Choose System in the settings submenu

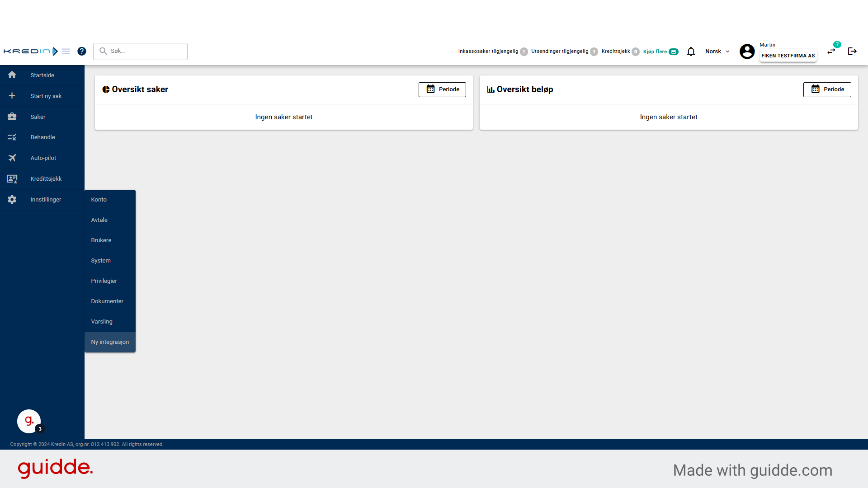[x=110, y=261]
